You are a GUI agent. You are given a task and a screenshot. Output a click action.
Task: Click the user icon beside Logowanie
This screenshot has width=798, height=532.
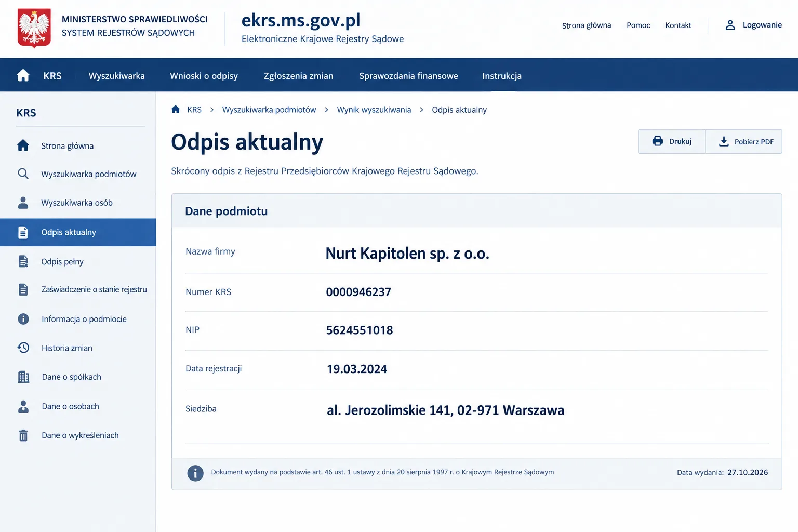pos(730,25)
